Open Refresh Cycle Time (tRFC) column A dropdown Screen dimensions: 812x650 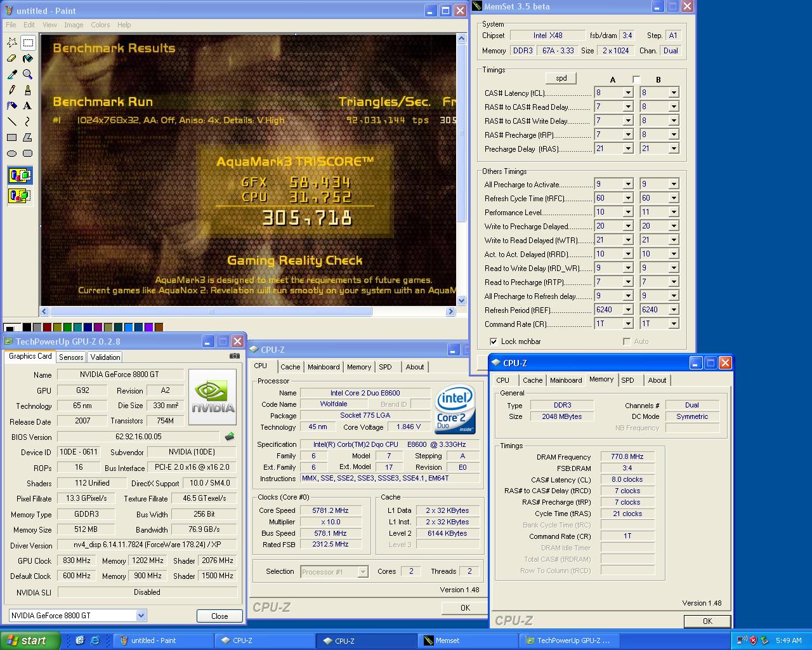click(628, 198)
